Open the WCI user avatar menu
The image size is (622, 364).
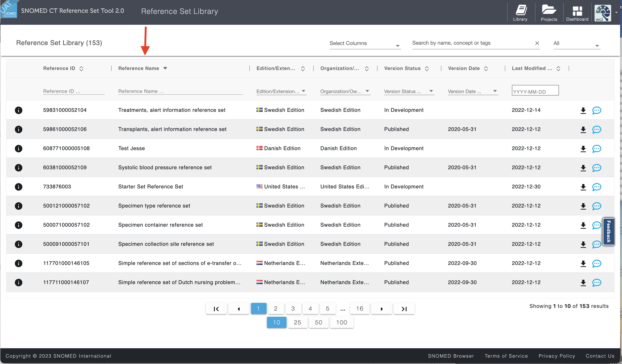tap(602, 13)
